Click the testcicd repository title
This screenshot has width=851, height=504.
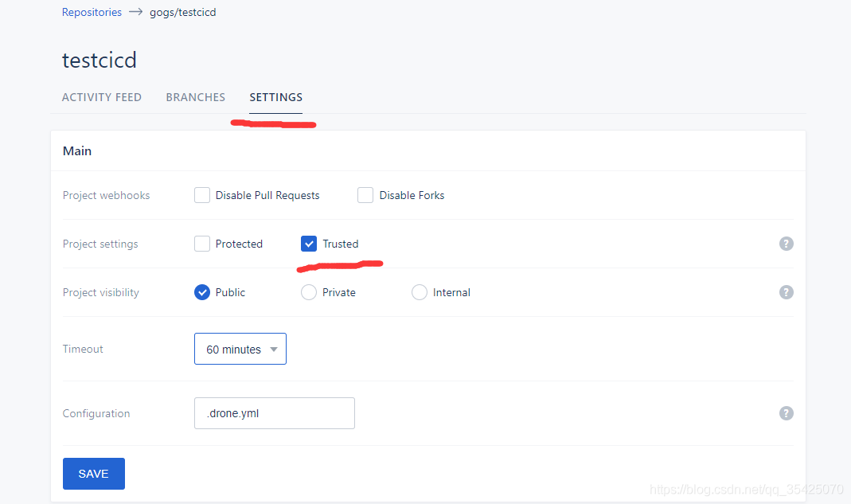pos(100,61)
